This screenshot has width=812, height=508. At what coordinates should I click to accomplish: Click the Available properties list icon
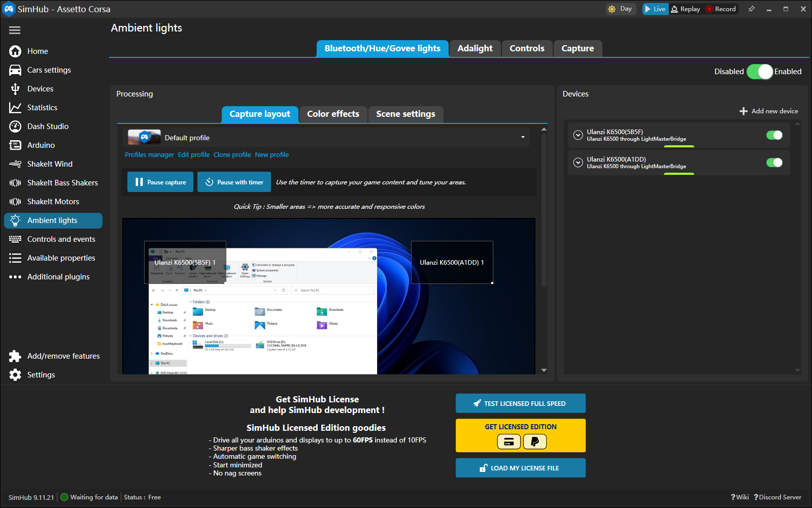pos(15,258)
